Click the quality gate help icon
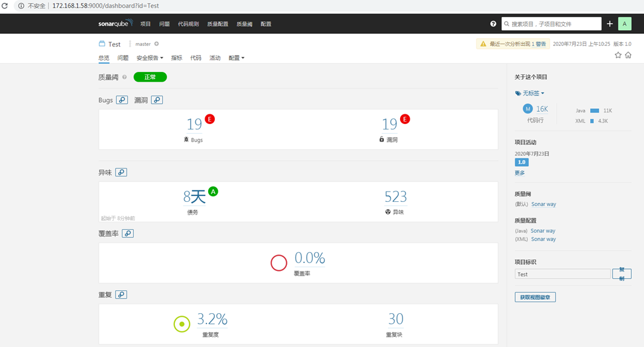The width and height of the screenshot is (644, 347). tap(125, 77)
